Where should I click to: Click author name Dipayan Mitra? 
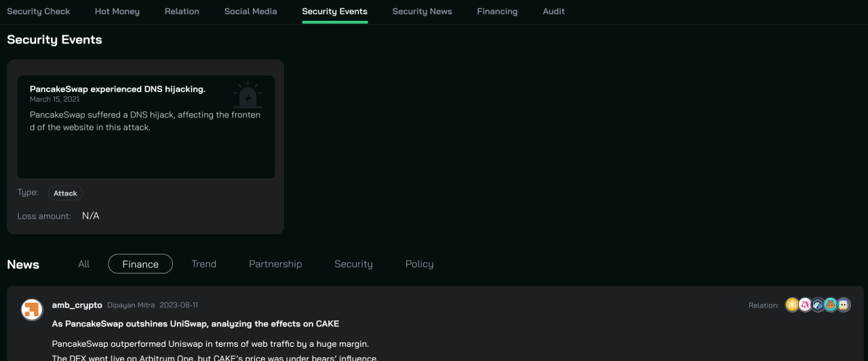(x=131, y=305)
